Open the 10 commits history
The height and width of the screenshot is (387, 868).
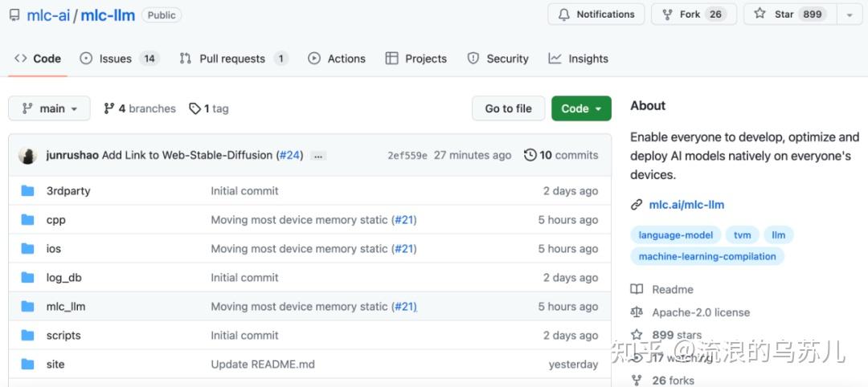pyautogui.click(x=561, y=155)
